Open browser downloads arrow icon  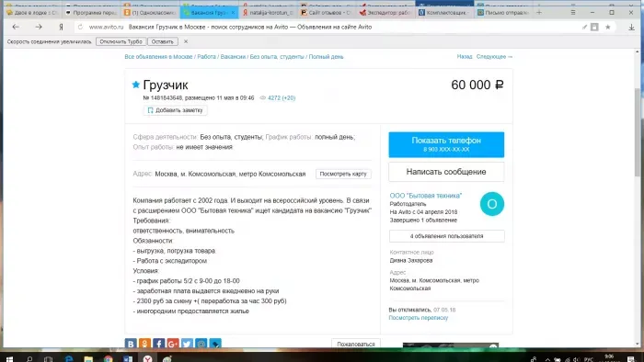coord(632,27)
